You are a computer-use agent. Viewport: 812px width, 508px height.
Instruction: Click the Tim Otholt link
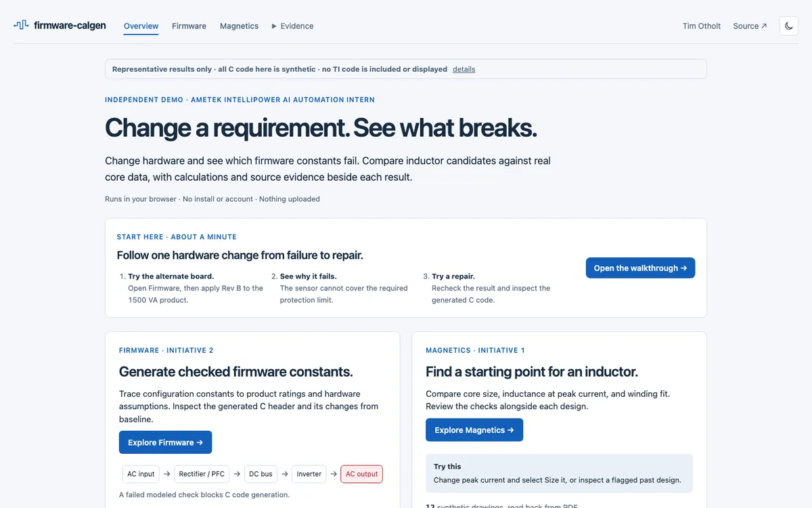[x=702, y=26]
